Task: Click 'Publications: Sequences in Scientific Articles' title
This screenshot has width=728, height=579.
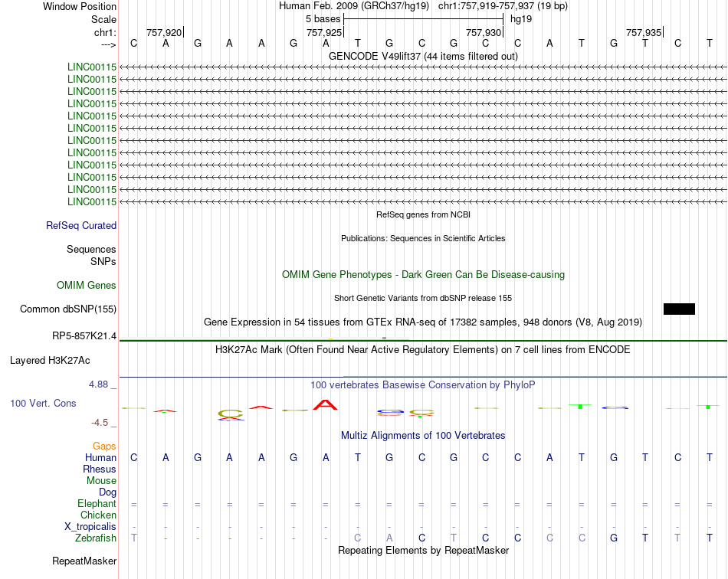Action: (423, 238)
